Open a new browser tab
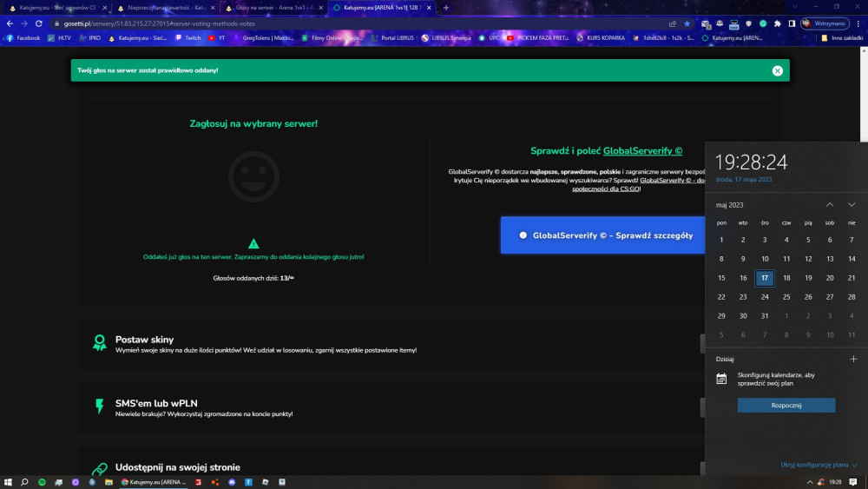The image size is (868, 489). (x=446, y=8)
